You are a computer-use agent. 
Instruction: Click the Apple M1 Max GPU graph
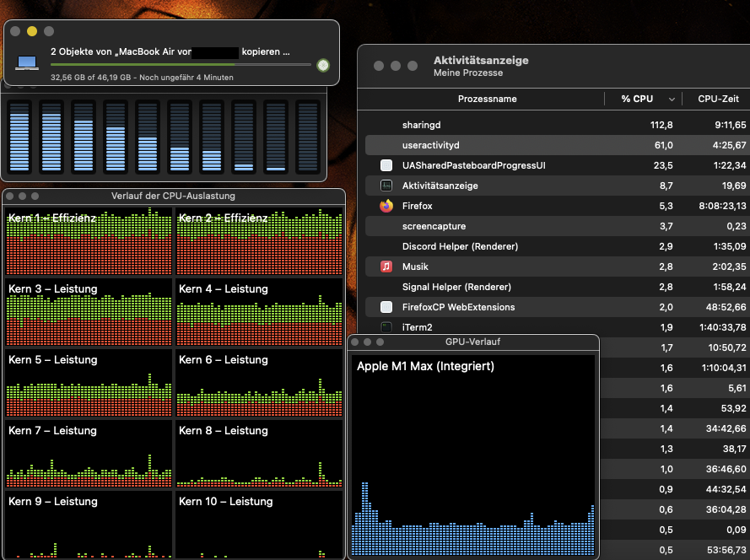pyautogui.click(x=473, y=455)
